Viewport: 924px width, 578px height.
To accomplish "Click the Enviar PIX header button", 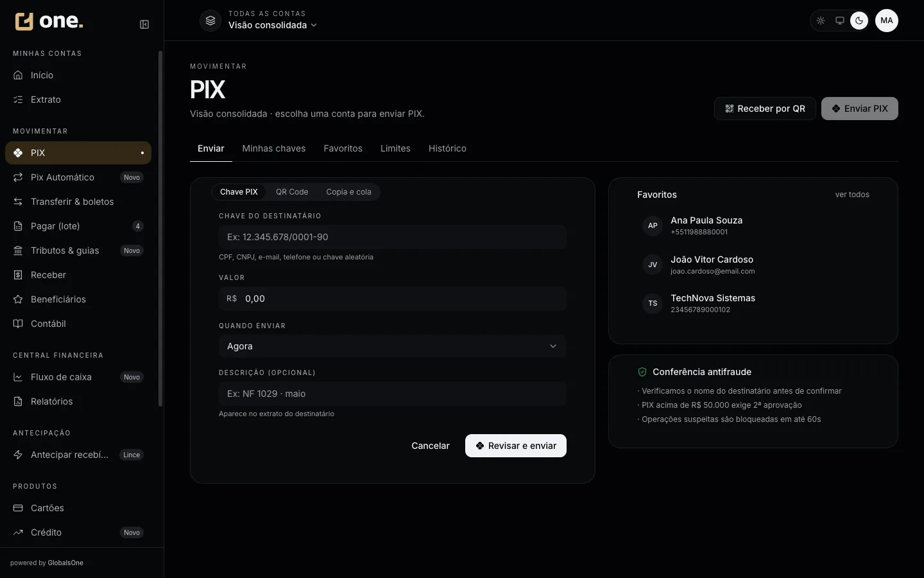I will (860, 109).
